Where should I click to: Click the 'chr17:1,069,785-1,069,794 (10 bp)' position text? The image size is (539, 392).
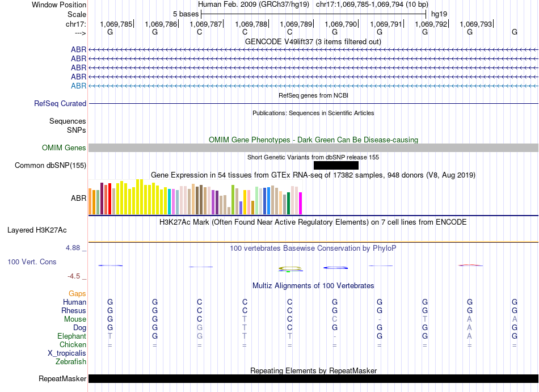coord(372,5)
